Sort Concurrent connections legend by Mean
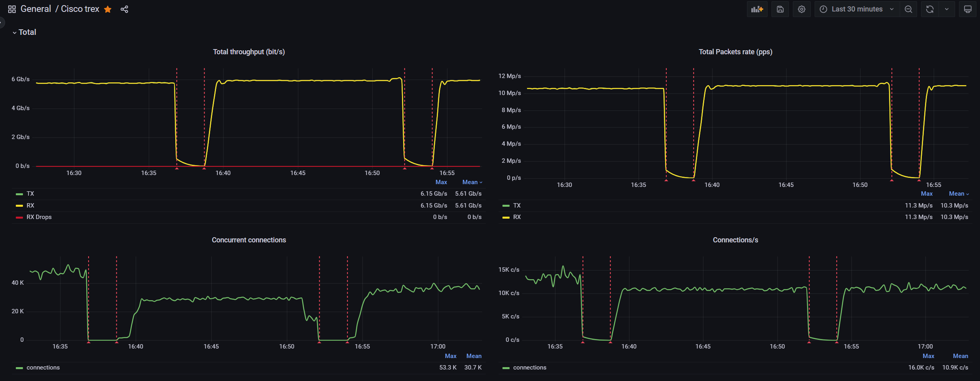980x381 pixels. pos(474,356)
